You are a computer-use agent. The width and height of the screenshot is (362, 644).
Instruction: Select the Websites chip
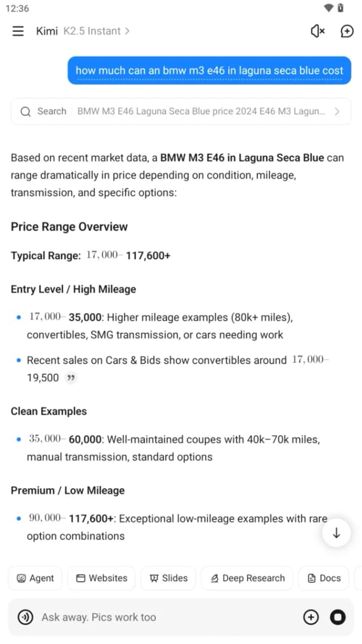[x=102, y=578]
